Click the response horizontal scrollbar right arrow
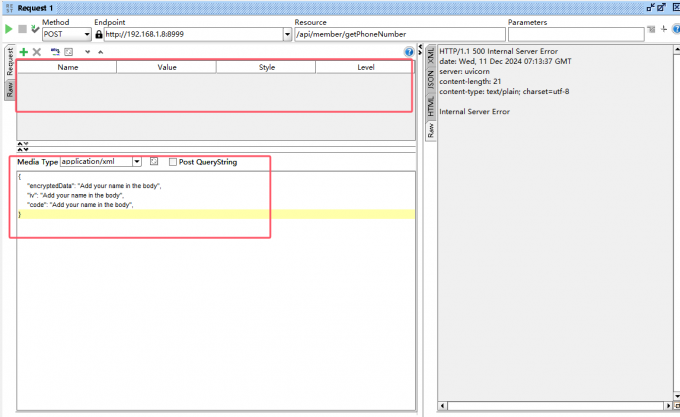 [668, 406]
